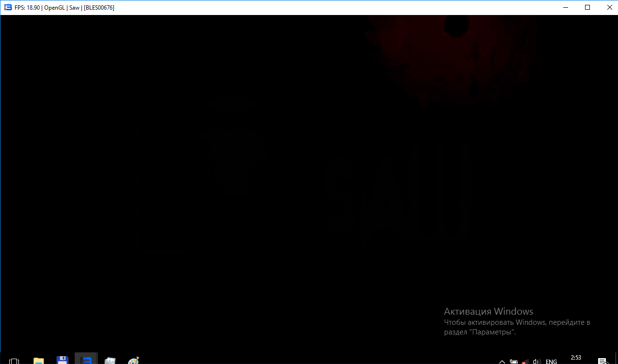Click the 2:53 clock in the tray

(x=576, y=358)
